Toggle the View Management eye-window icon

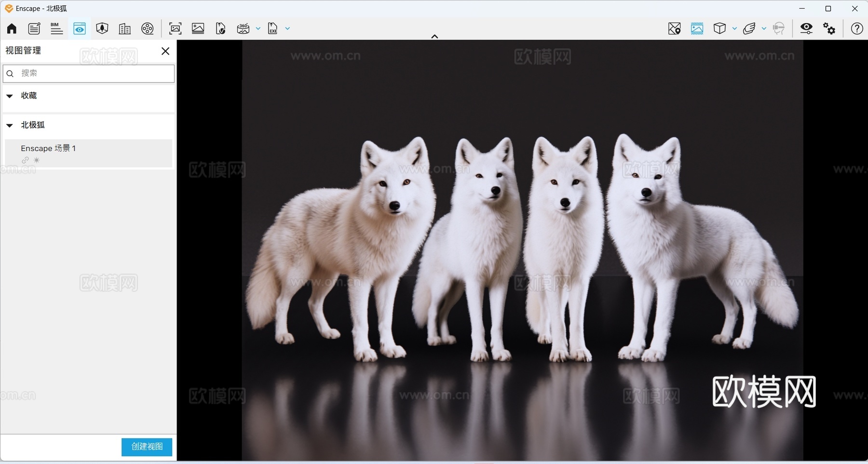click(80, 28)
